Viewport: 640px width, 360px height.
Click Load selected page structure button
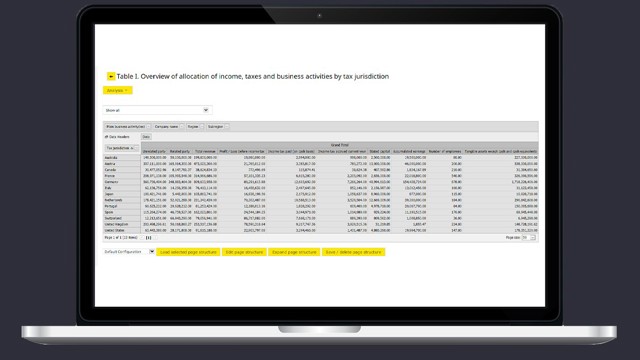tap(188, 252)
